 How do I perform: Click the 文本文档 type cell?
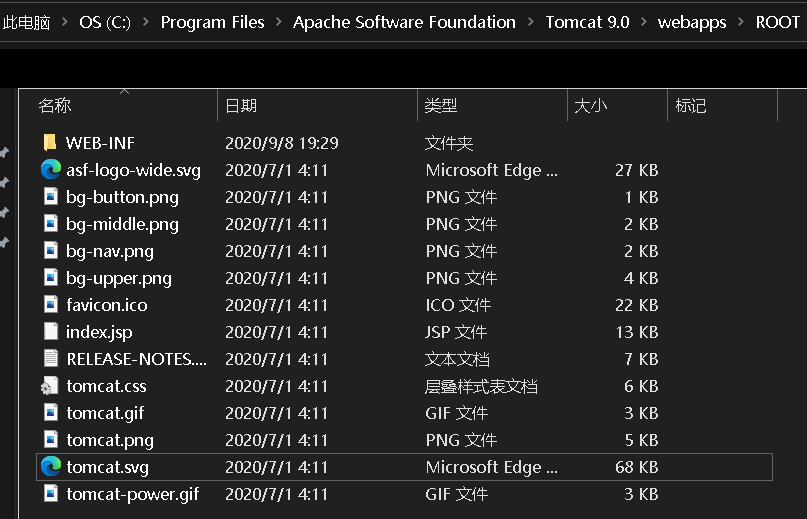(457, 359)
